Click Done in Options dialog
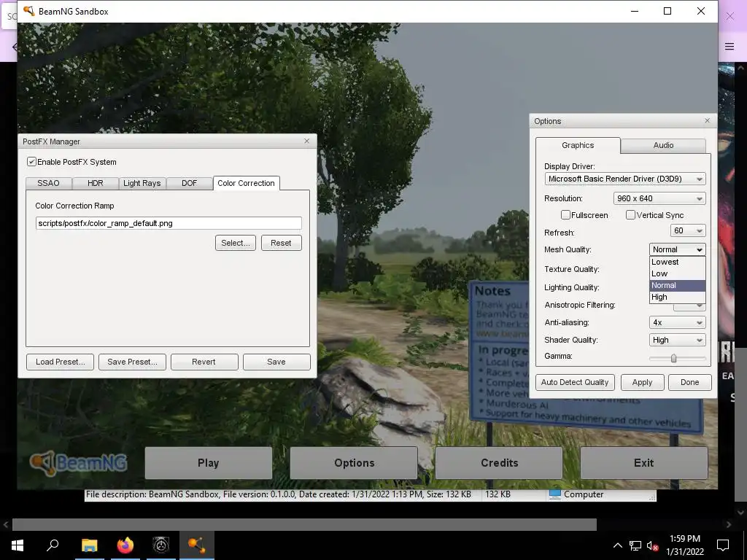Image resolution: width=747 pixels, height=560 pixels. pos(690,382)
